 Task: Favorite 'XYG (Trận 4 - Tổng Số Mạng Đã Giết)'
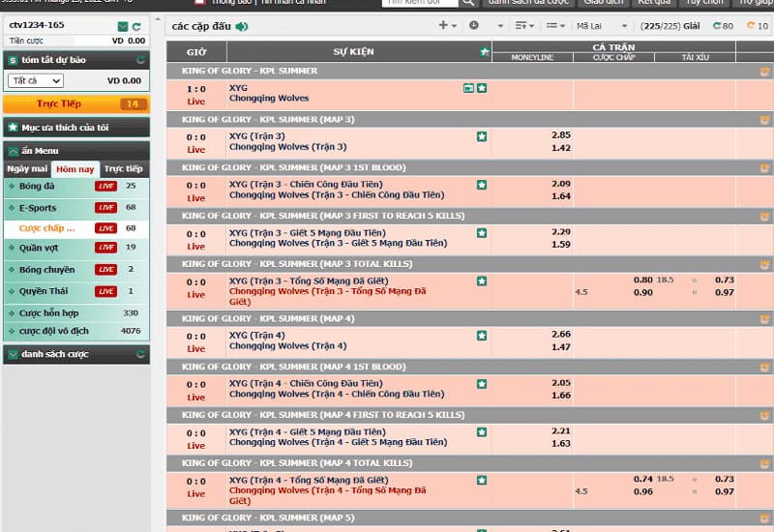[482, 480]
